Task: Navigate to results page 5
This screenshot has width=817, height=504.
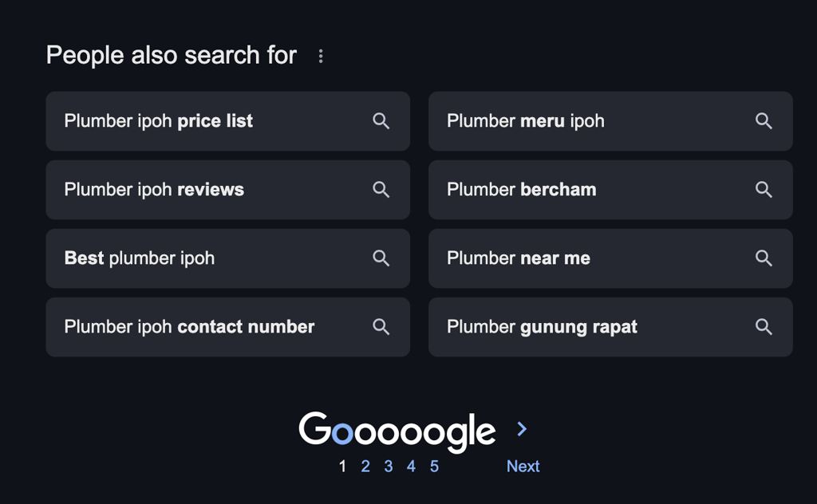Action: point(434,467)
